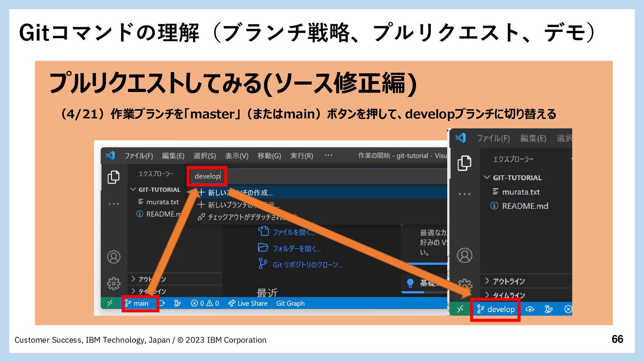Screen dimensions: 644x362
Task: Open the Explorer icon in left VS Code window
Action: coord(113,177)
